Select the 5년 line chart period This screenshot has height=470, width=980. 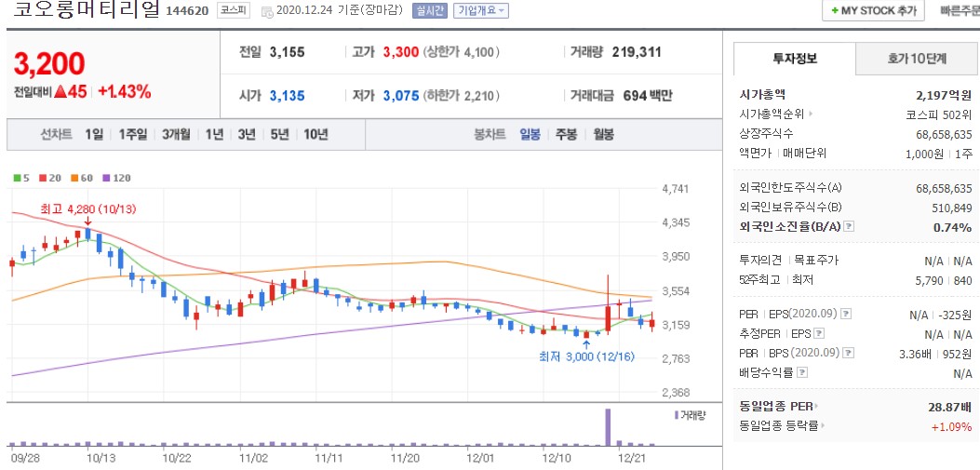click(279, 134)
